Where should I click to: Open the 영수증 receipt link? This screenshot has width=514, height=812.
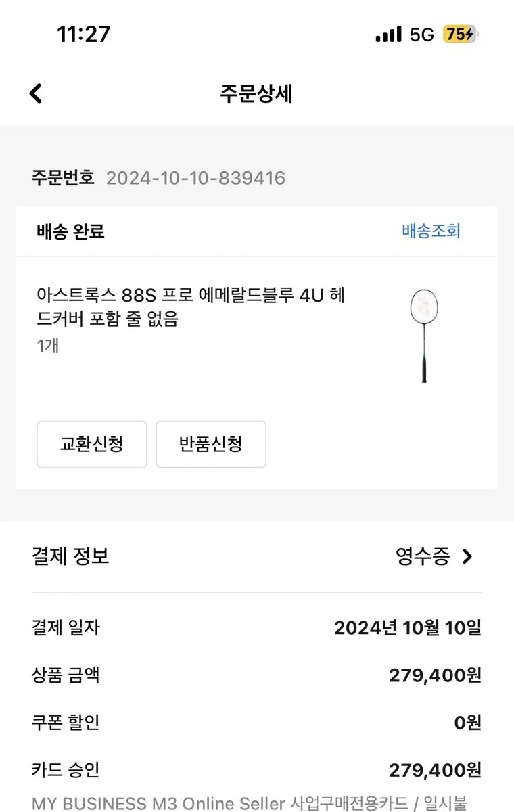tap(423, 557)
